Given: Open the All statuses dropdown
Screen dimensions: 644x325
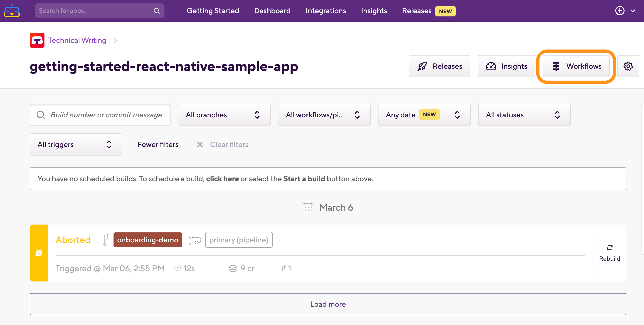Looking at the screenshot, I should click(524, 115).
